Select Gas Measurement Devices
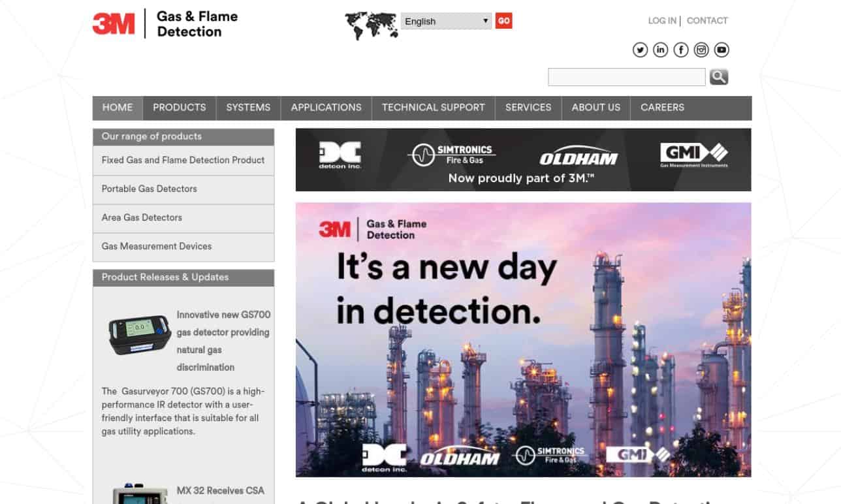The image size is (841, 504). 183,247
